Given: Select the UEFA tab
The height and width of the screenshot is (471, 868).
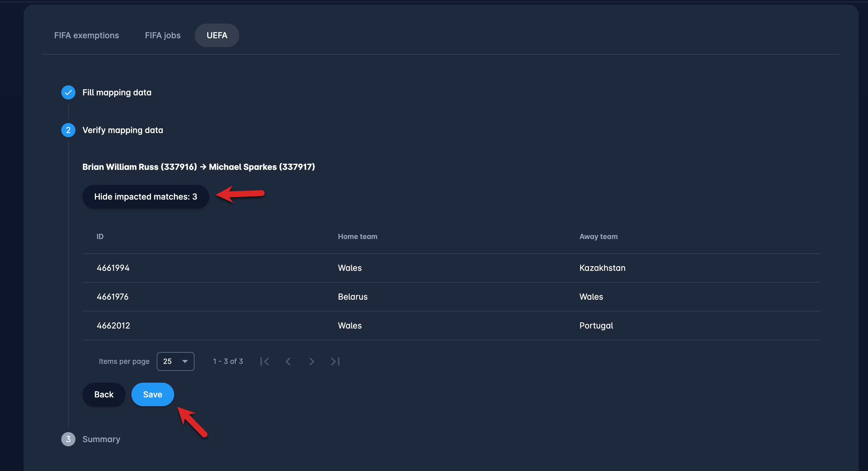Looking at the screenshot, I should point(217,35).
